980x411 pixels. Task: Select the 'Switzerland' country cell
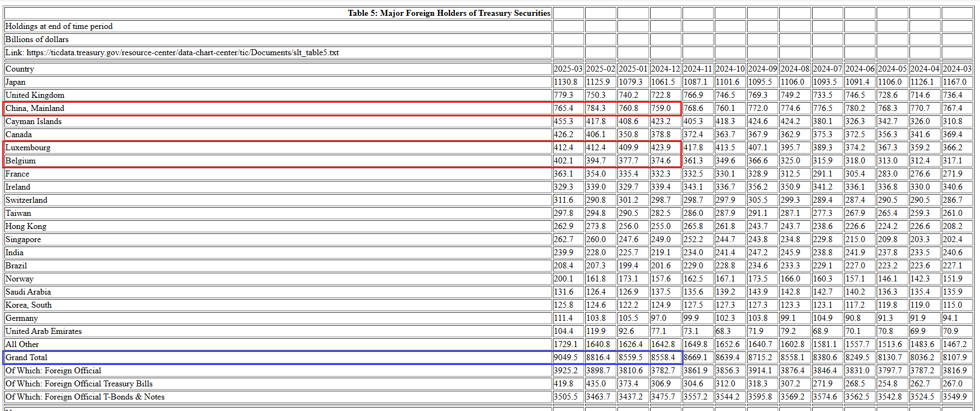point(278,200)
